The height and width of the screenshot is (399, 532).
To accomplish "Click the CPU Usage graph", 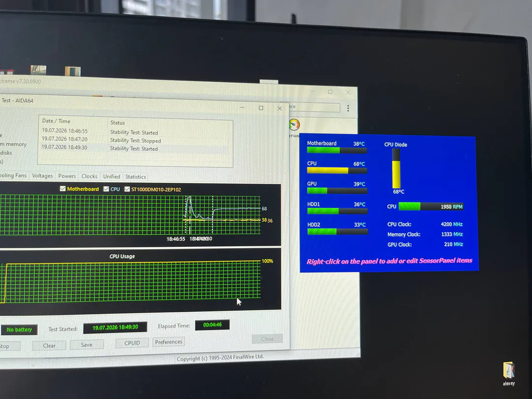I will (130, 281).
